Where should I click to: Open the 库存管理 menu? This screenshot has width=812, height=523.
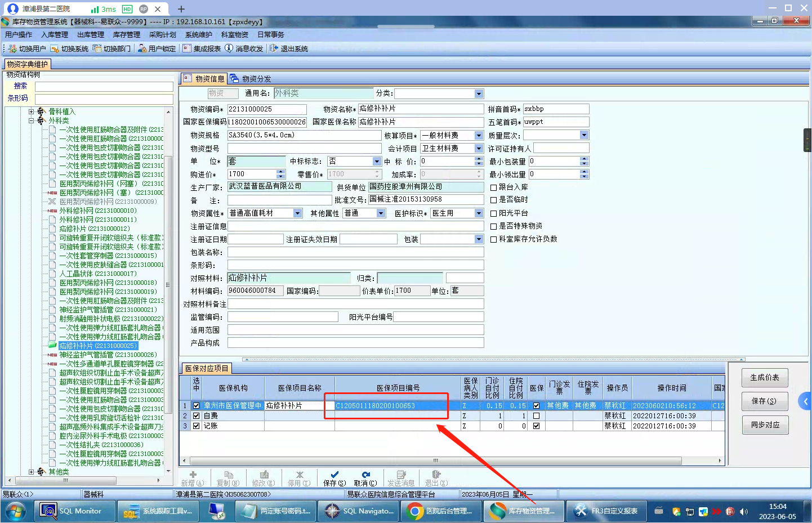point(126,35)
